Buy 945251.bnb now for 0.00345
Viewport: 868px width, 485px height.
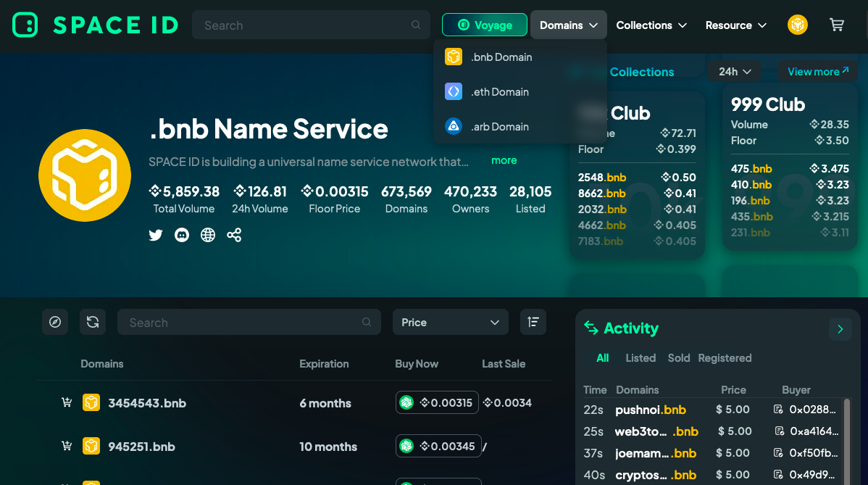point(438,446)
